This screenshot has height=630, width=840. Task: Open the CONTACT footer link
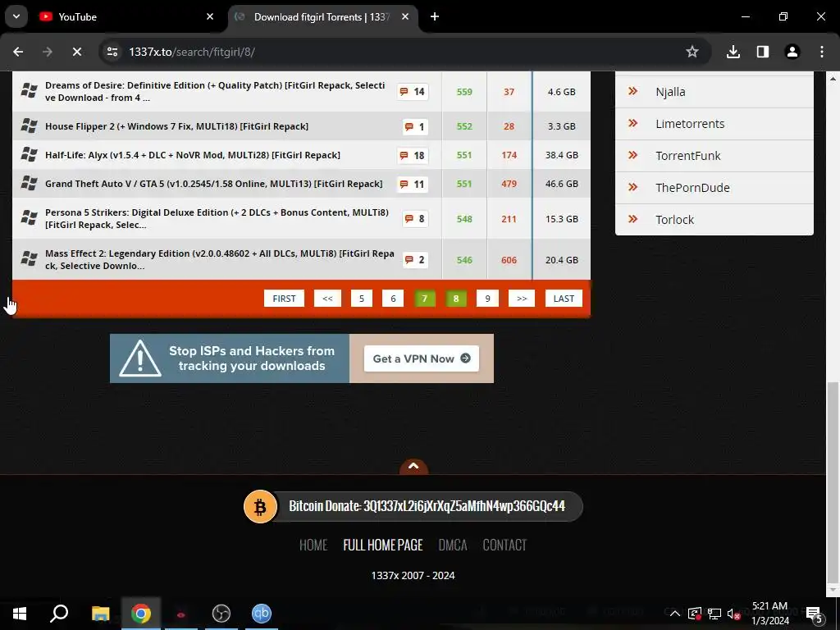[x=504, y=545]
